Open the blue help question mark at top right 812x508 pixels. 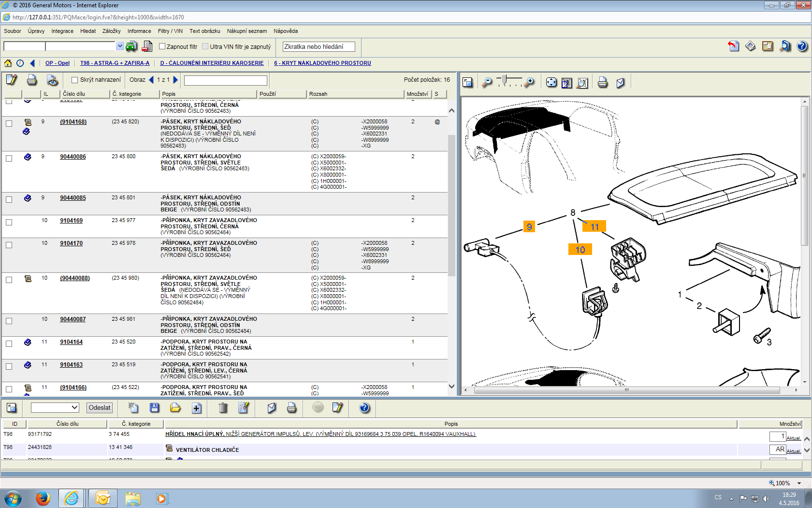802,46
